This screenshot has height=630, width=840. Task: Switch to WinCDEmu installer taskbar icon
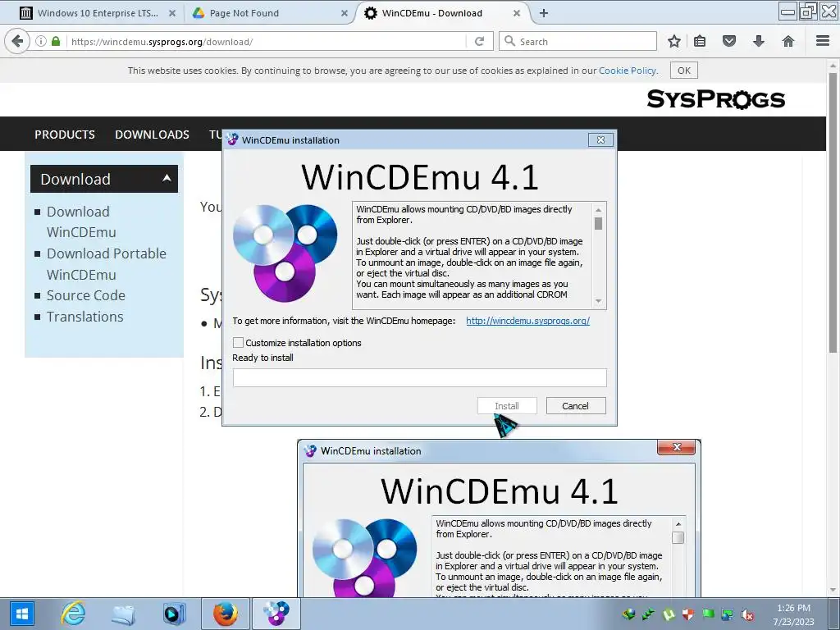pyautogui.click(x=276, y=614)
